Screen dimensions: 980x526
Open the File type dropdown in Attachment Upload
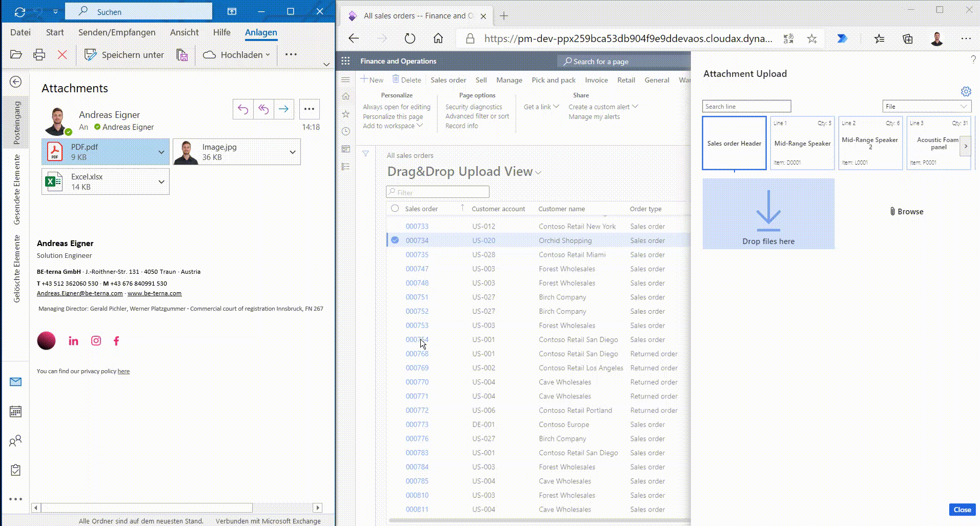click(x=927, y=106)
